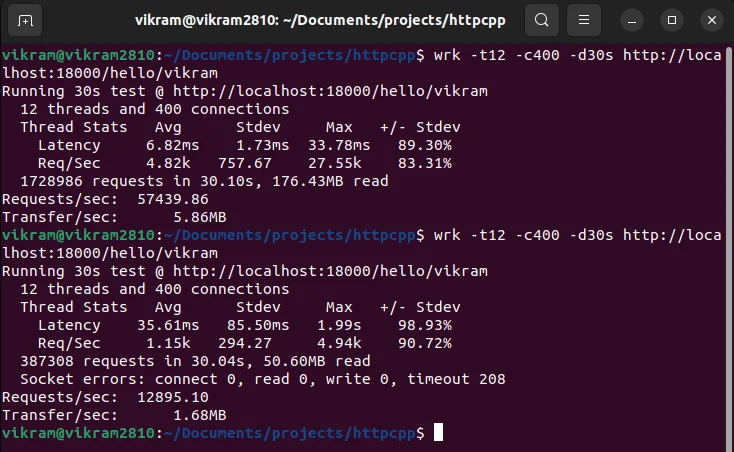Open a new terminal tab
The width and height of the screenshot is (734, 452).
click(x=25, y=21)
